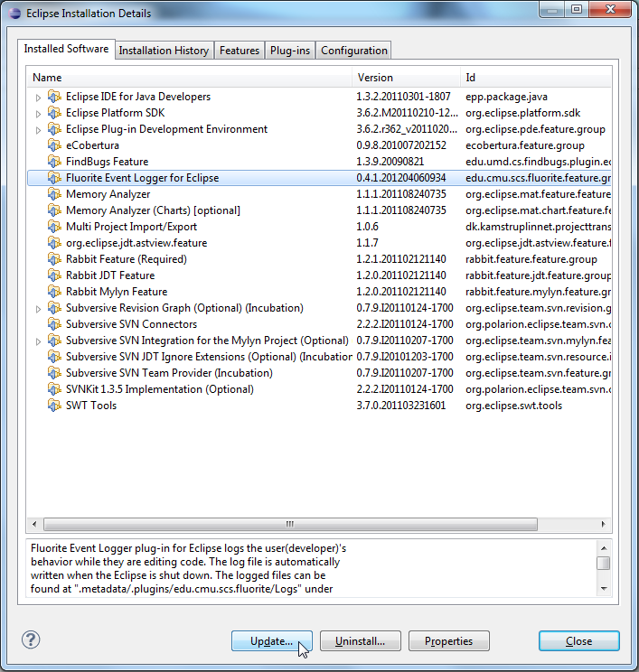Click the Memory Analyzer feature icon
639x672 pixels.
54,194
